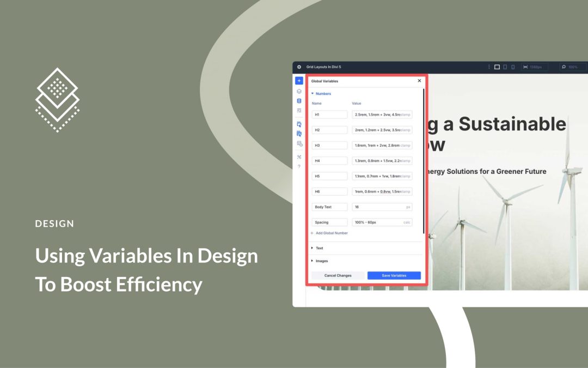Open the tools wrench icon in sidebar
The width and height of the screenshot is (588, 368).
pyautogui.click(x=299, y=157)
